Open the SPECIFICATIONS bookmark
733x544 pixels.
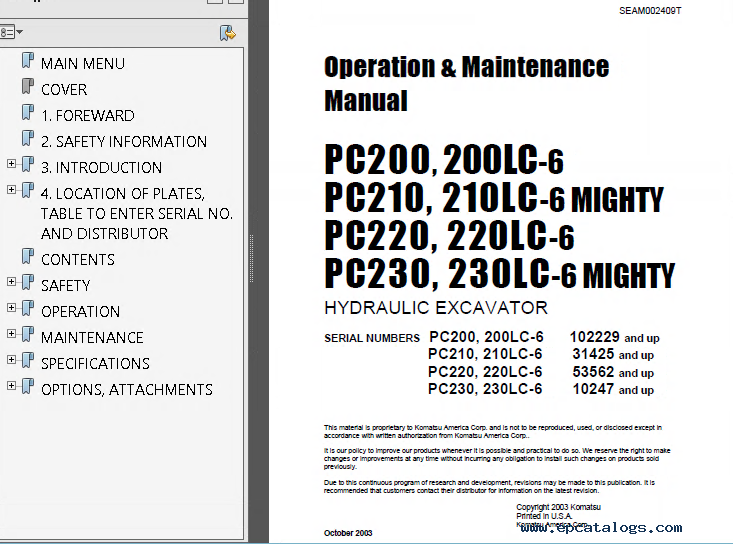[95, 364]
